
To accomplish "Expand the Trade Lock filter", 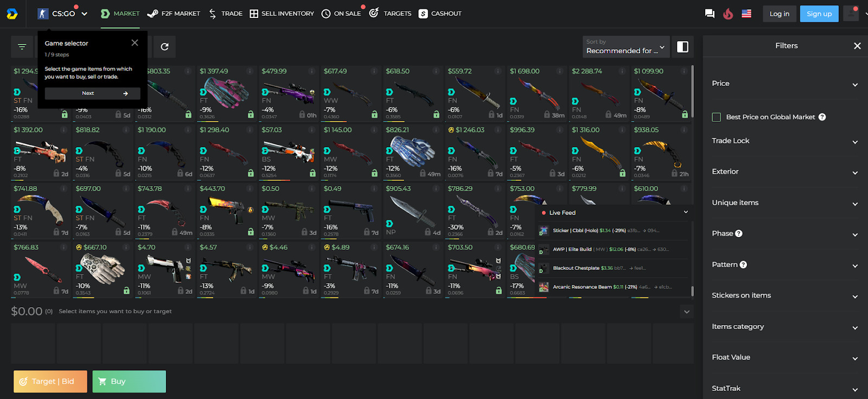I will point(785,141).
